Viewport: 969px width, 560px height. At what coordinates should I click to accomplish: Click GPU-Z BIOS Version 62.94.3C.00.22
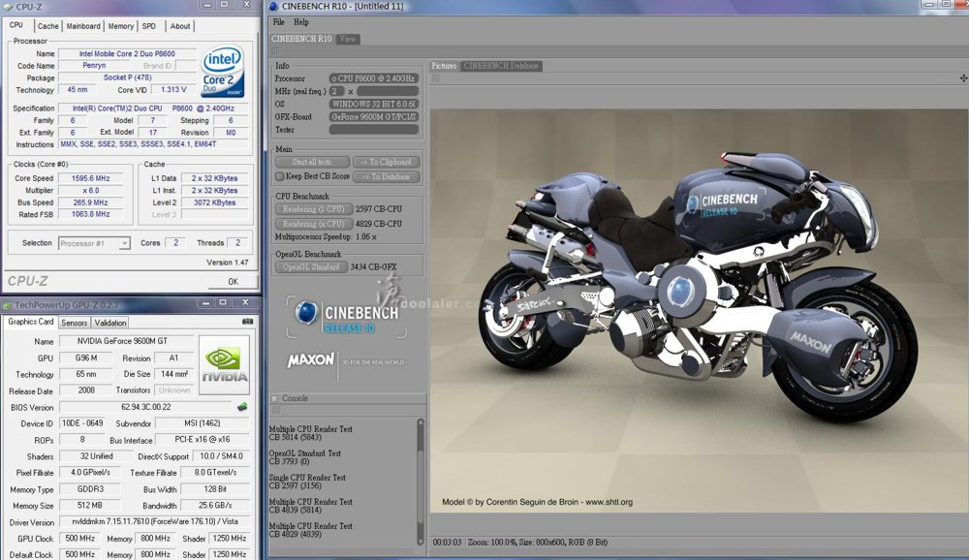(146, 407)
